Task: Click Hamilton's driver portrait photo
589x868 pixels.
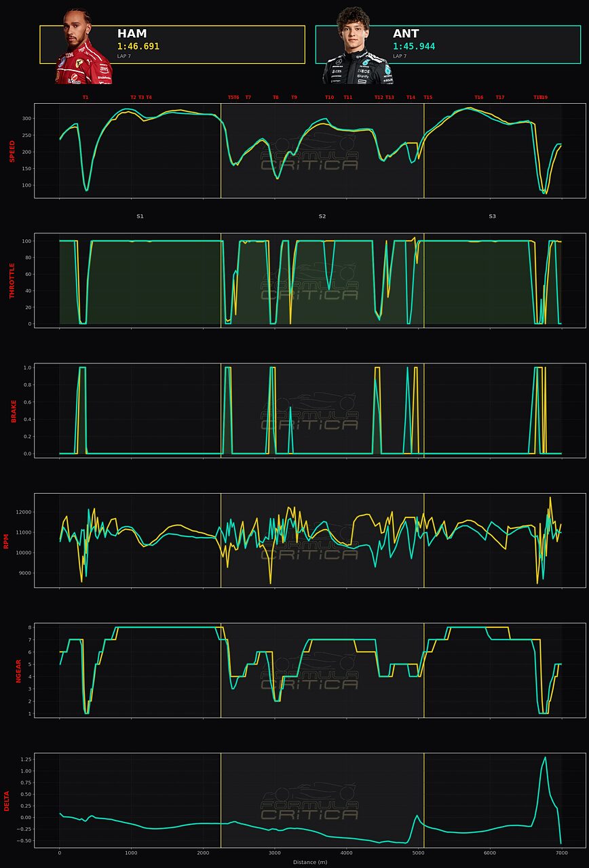Action: [83, 46]
